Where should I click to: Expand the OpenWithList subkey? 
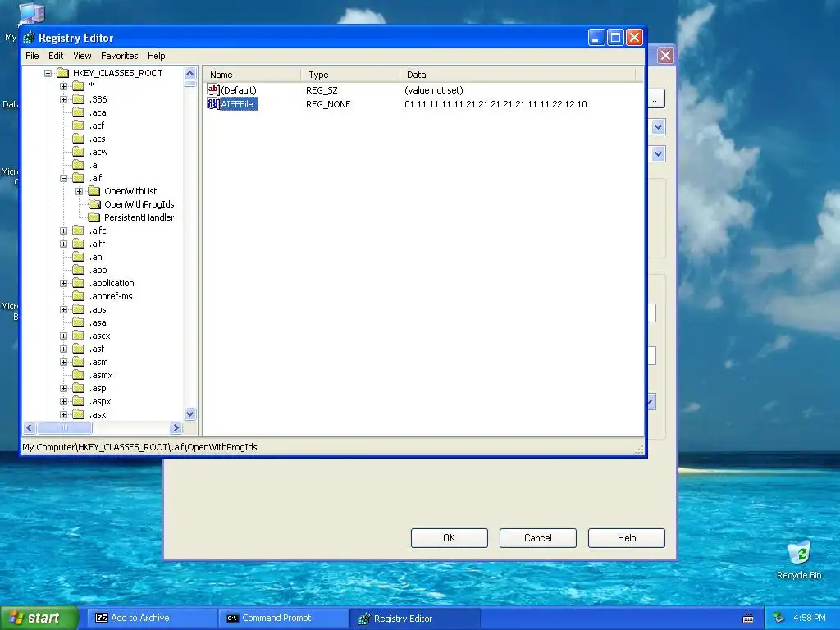(80, 191)
